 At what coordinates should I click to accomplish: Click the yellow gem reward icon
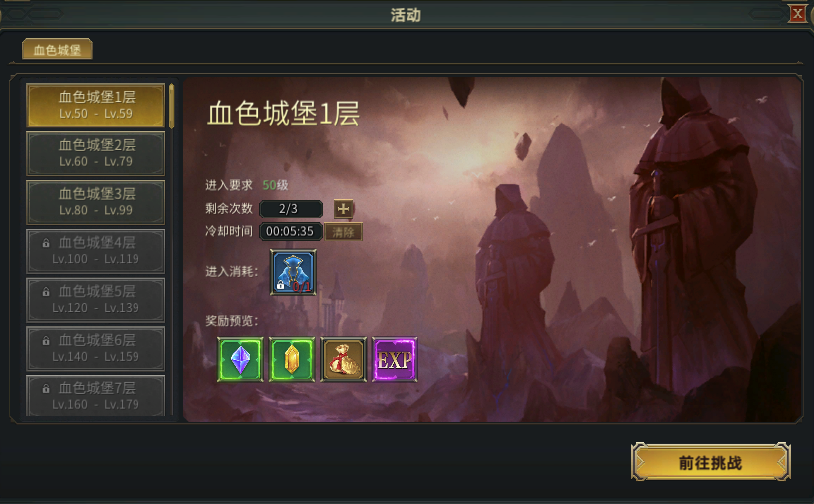[292, 360]
